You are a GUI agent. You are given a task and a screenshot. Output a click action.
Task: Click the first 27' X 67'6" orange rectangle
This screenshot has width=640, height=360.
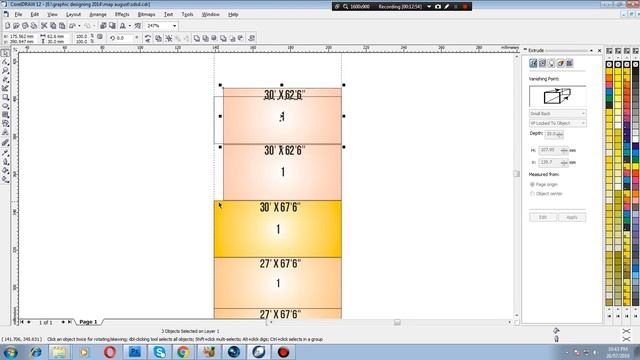pos(278,283)
